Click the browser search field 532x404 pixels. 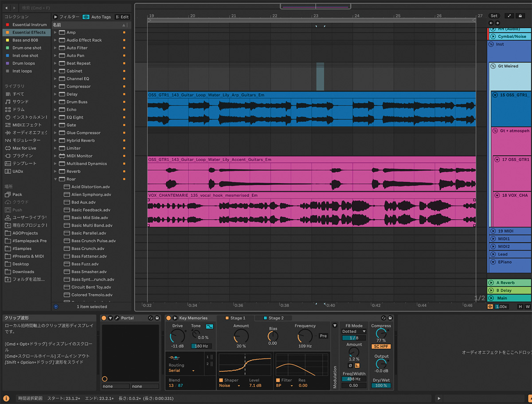click(75, 8)
